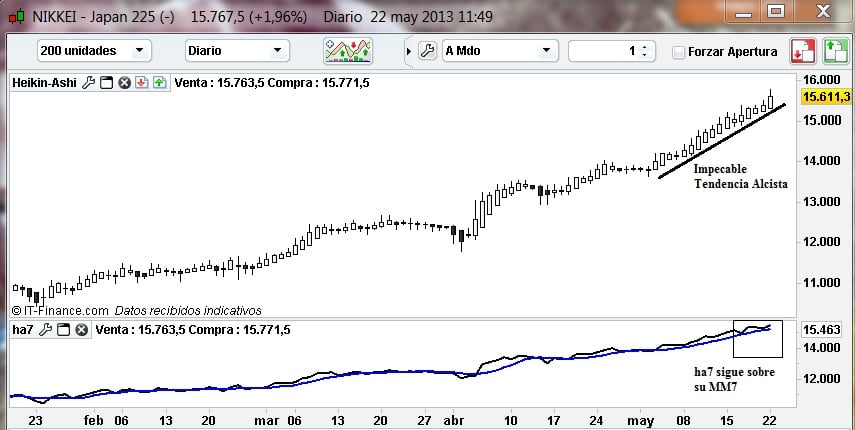Decrease quantity with stepper down arrow
Viewport: 855px width, 430px height.
point(645,55)
